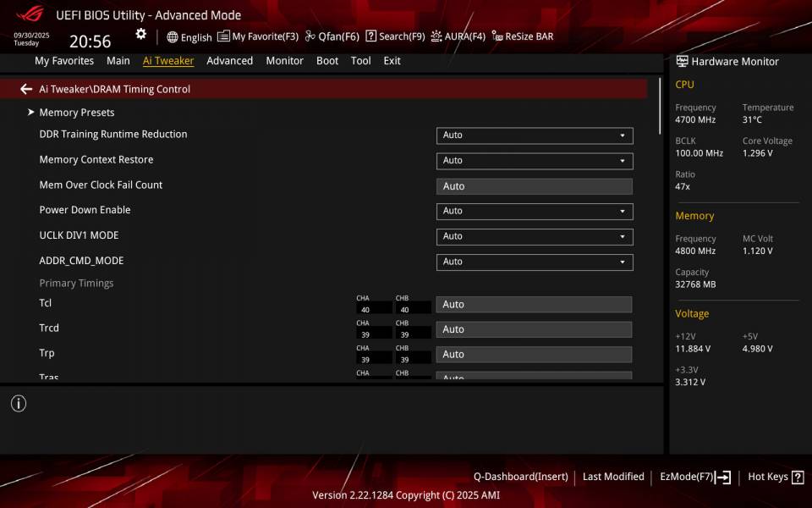Change language using the English selector
812x508 pixels.
click(188, 36)
